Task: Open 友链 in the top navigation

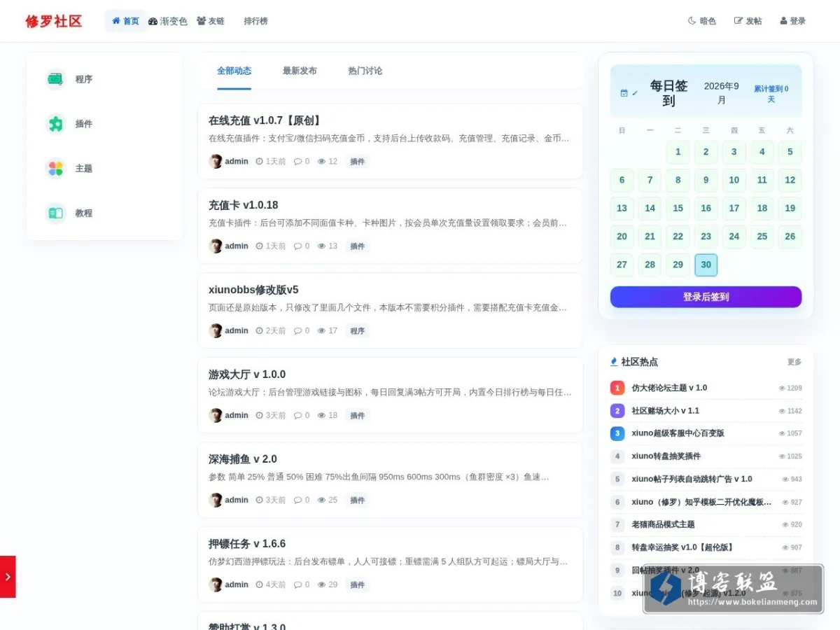Action: coord(211,21)
